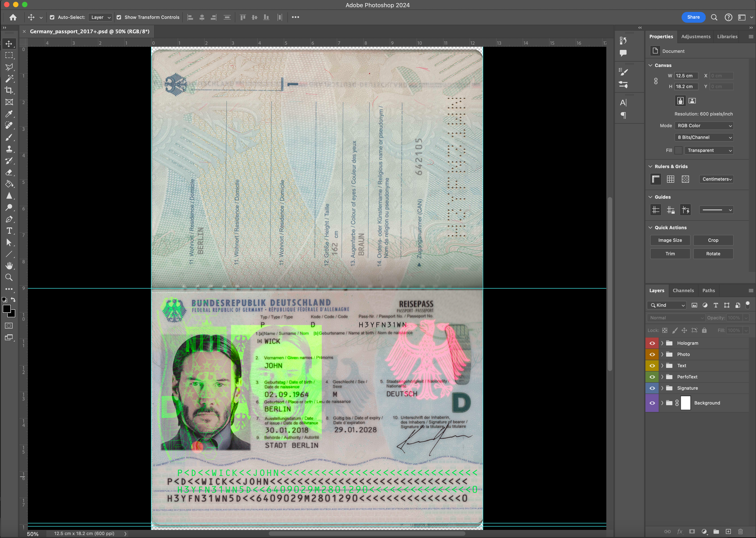Open the Adjustments panel tab

(x=696, y=36)
